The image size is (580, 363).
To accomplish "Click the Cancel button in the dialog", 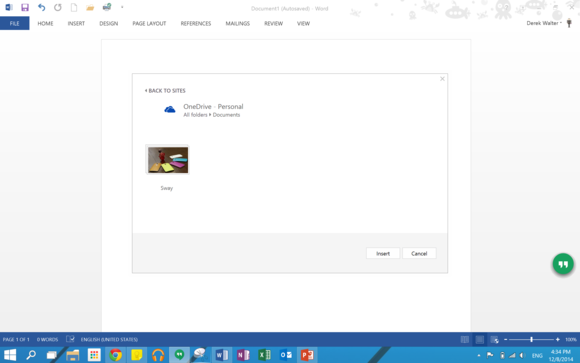I will (x=419, y=253).
